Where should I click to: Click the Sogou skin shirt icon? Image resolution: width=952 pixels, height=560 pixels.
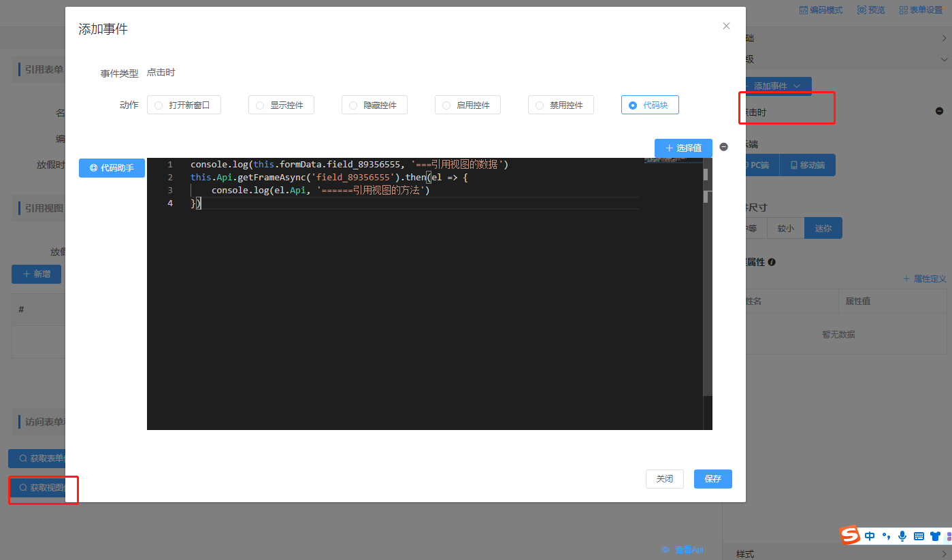click(935, 536)
